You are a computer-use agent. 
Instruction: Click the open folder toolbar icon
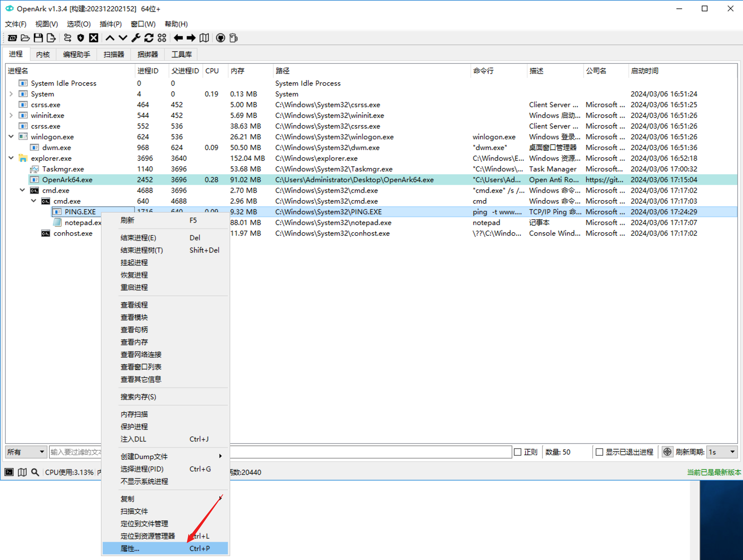(x=25, y=38)
